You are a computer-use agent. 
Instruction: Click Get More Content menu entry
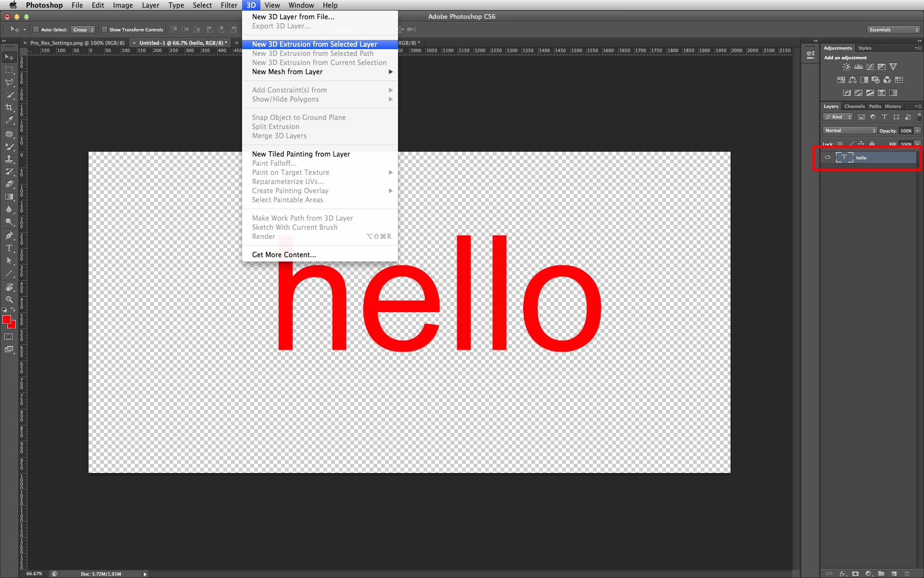point(284,255)
